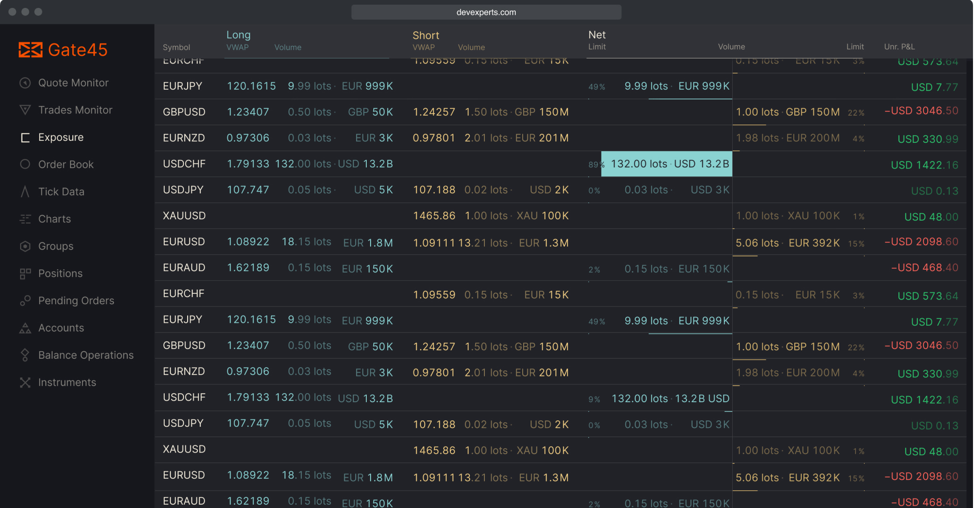980x508 pixels.
Task: Click the Short column group header
Action: 425,35
